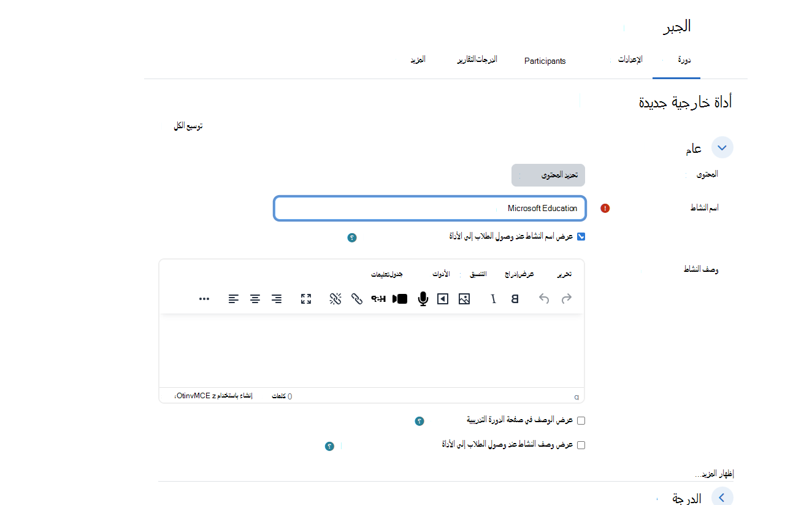Viewport: 812px width, 505px height.
Task: Open help for عرض الوصف في صفحة الدورة
Action: coord(419,422)
